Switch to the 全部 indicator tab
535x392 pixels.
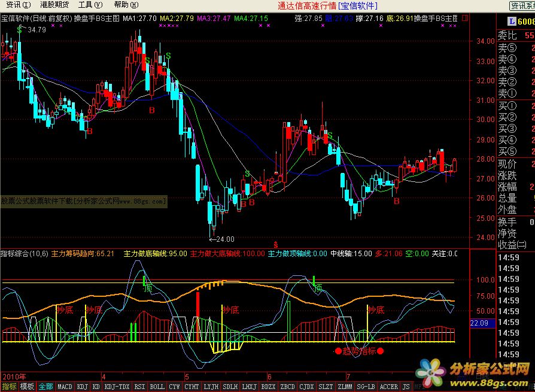coord(45,387)
